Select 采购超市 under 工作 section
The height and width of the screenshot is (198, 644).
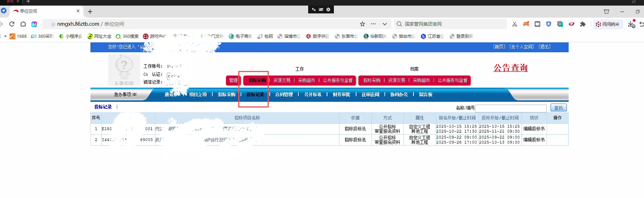click(x=306, y=80)
